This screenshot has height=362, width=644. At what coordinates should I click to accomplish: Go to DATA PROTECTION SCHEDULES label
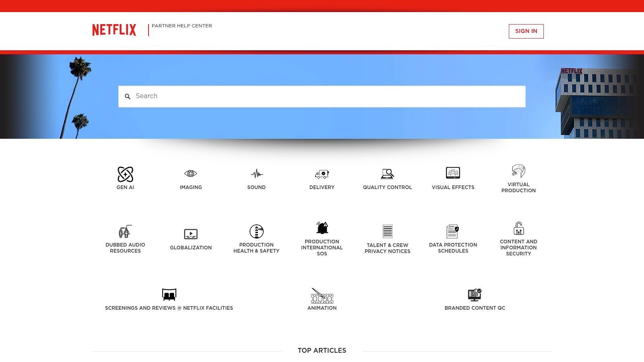click(453, 248)
